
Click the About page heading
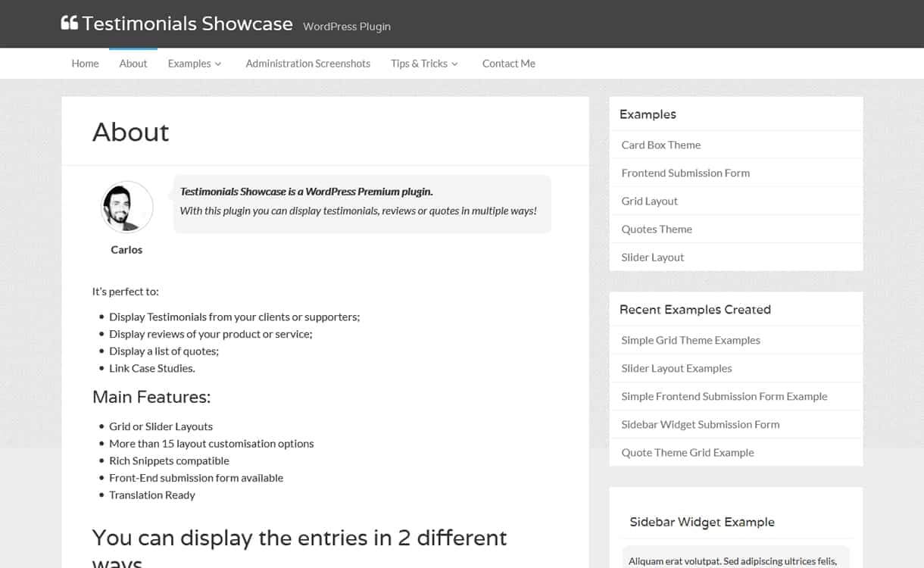(x=130, y=132)
